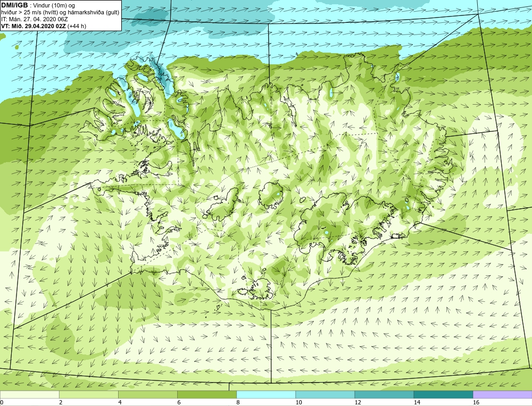Screen dimensions: 532x406
Task: Click the 0–2 m/s pale yellow legend swatch
Action: (x=29, y=394)
